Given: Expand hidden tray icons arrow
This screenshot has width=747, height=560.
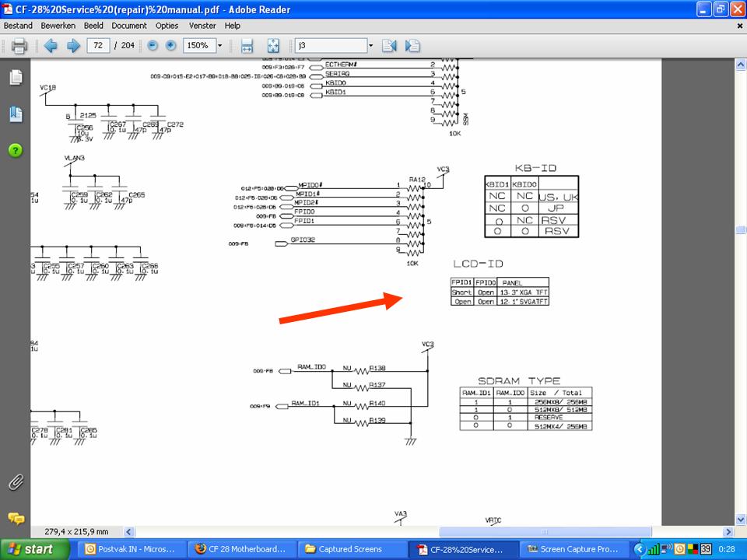Looking at the screenshot, I should click(640, 549).
